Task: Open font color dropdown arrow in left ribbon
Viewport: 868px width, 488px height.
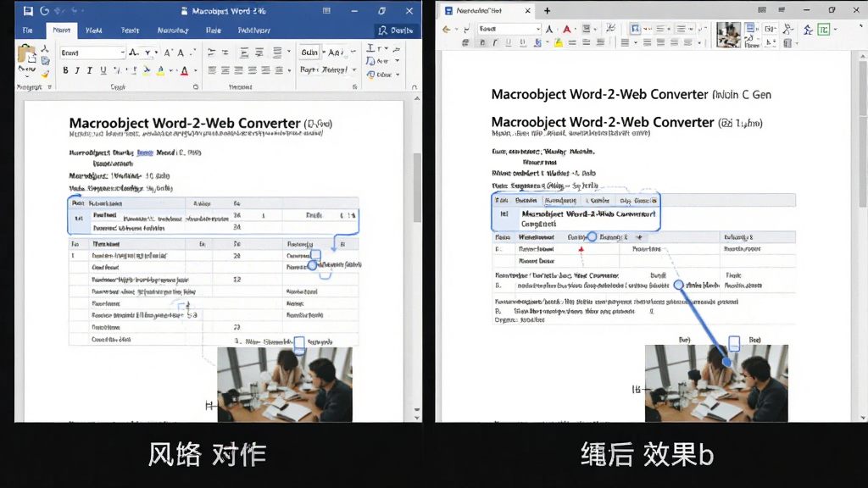Action: pyautogui.click(x=196, y=71)
